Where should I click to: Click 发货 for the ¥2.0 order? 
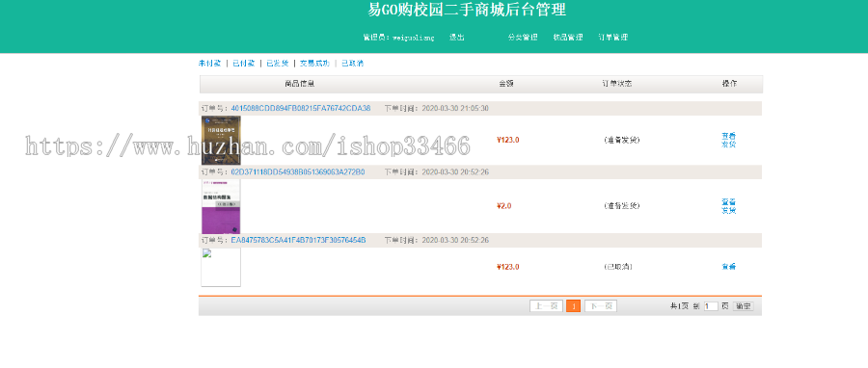pyautogui.click(x=728, y=211)
